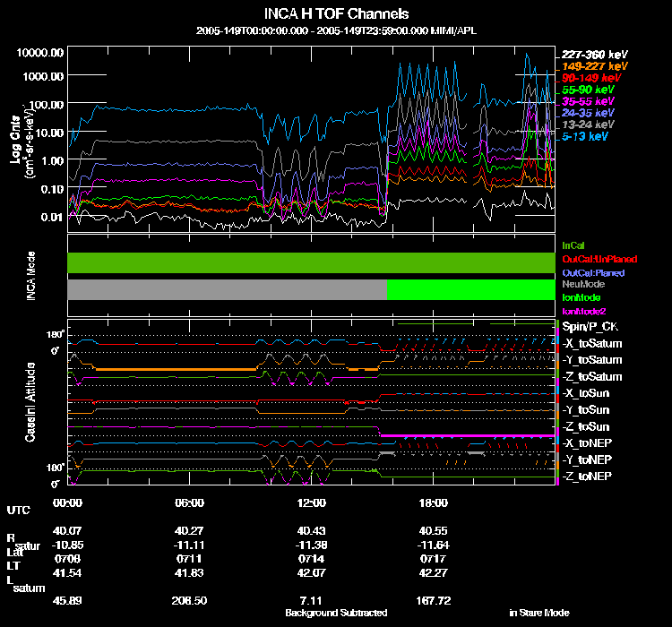Click the gray '13-24 keV' legend entry
This screenshot has height=627, width=672.
point(588,125)
